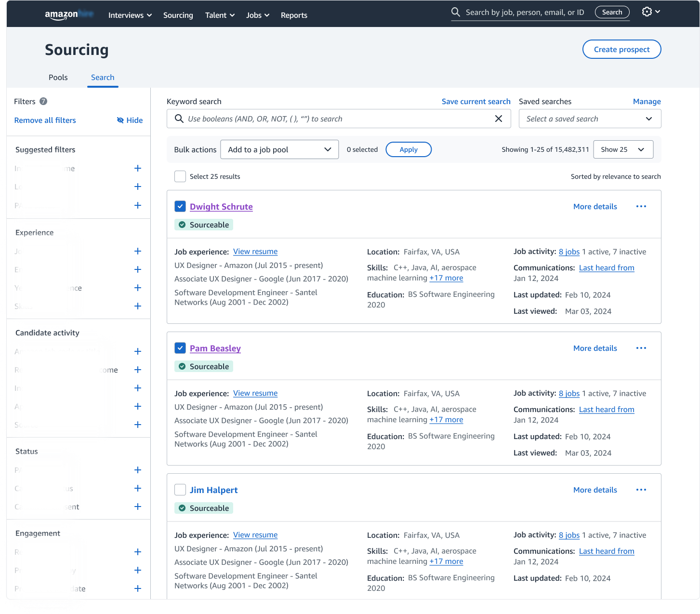Open the ellipsis menu for Jim Halpert
The height and width of the screenshot is (614, 700).
pyautogui.click(x=641, y=490)
